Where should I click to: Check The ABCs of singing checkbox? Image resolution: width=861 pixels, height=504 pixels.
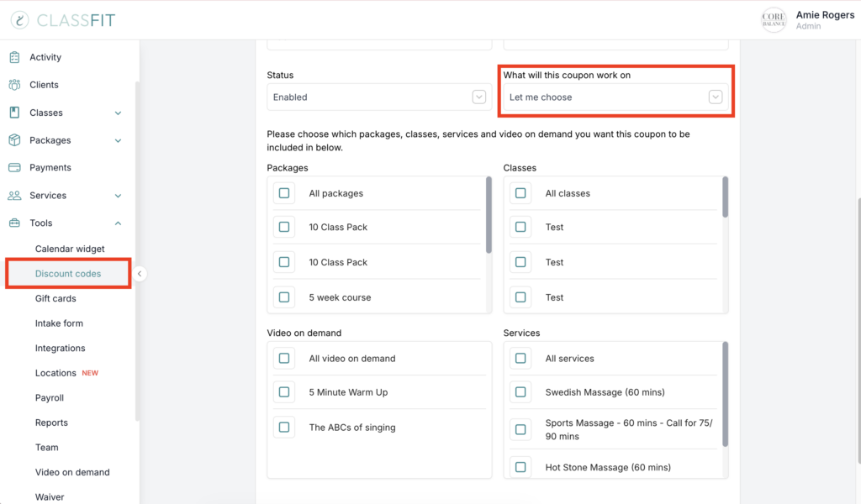tap(284, 428)
